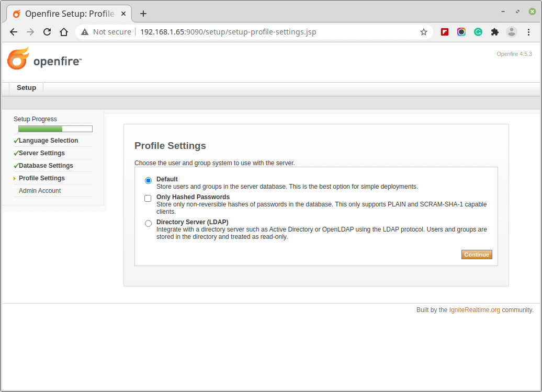Follow the IgniteRealtime.org link

pos(475,310)
